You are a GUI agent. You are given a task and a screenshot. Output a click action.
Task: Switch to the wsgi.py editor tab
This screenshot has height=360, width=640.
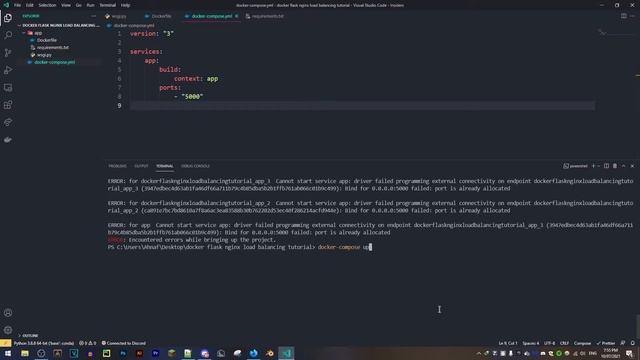coord(119,16)
